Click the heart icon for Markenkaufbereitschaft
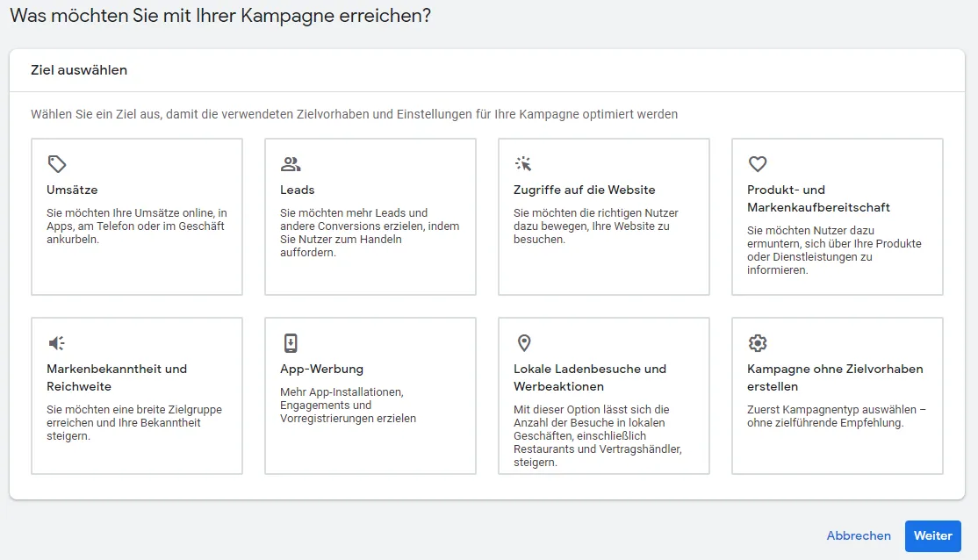Screen dimensions: 978x560 757,164
